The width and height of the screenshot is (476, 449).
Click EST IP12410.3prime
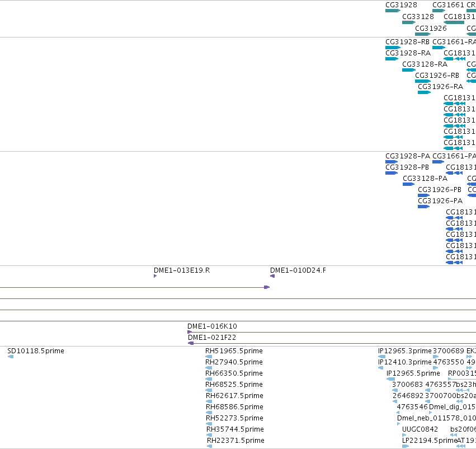point(381,368)
